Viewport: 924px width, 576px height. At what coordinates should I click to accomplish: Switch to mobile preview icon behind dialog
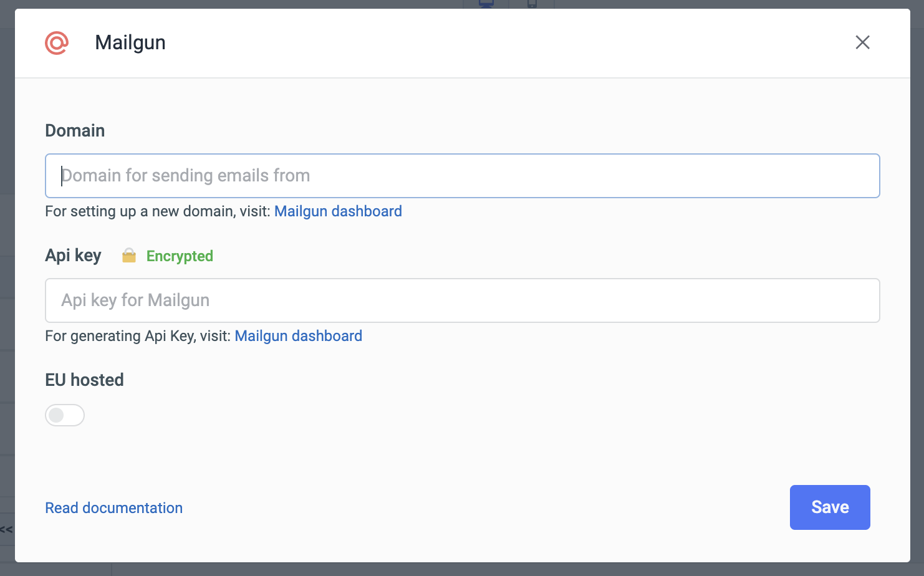pos(532,3)
